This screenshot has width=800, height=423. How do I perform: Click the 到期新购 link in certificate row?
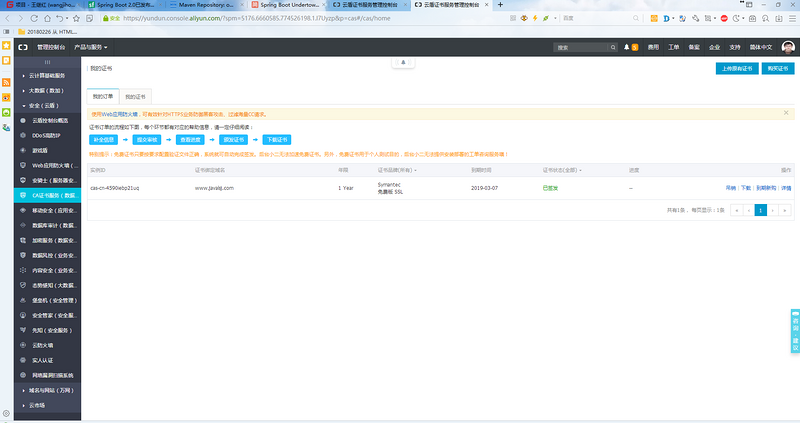[766, 188]
